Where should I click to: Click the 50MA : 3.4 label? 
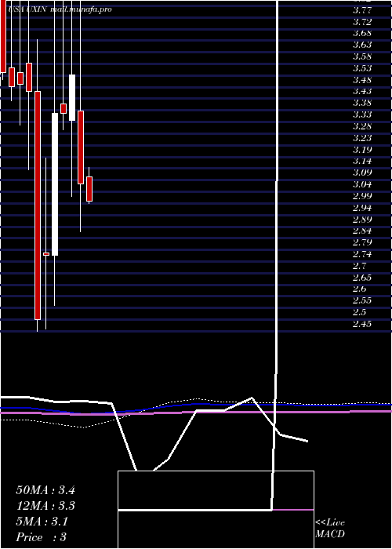click(x=45, y=490)
